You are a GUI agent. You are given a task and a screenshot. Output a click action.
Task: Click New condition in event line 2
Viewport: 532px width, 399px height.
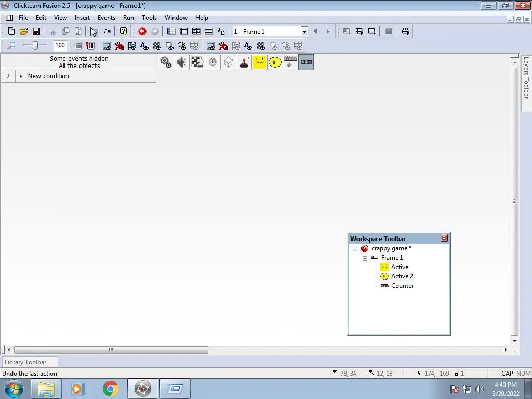click(48, 76)
